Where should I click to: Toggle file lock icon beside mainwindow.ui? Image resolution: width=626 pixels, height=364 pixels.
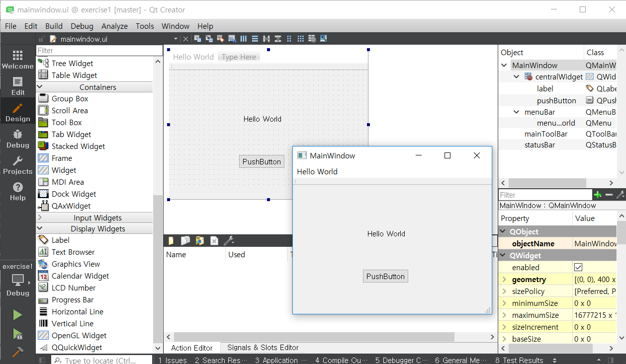[42, 39]
